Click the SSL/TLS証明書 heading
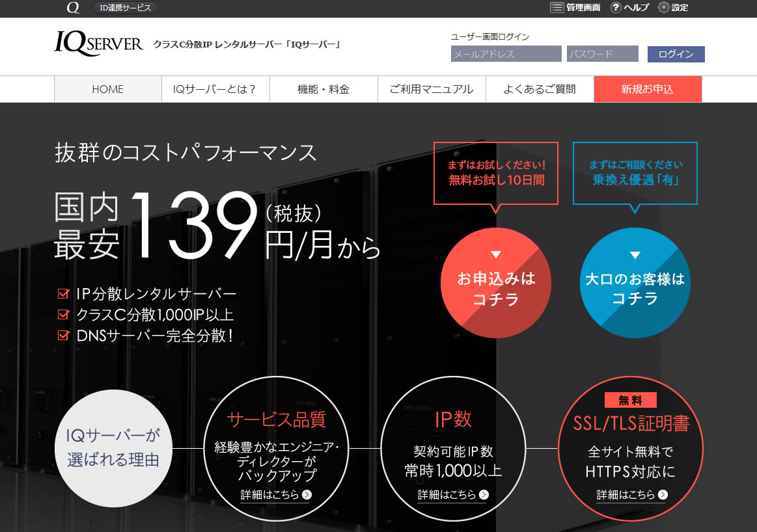757x532 pixels. point(631,423)
